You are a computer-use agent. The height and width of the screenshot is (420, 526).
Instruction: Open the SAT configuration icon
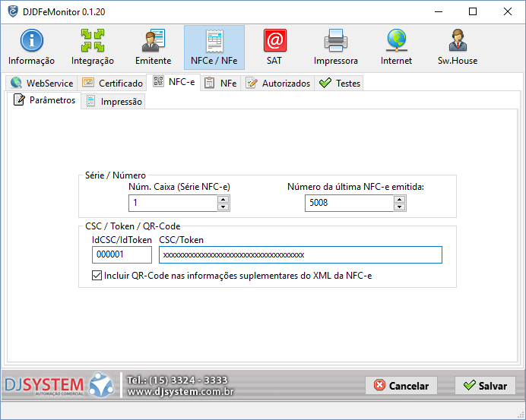coord(274,47)
